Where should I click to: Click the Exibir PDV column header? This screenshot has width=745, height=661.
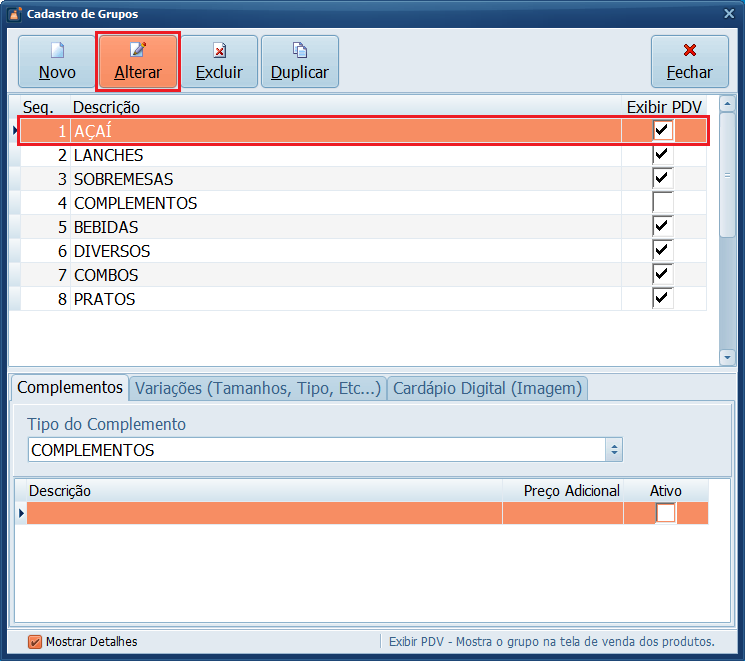tap(664, 107)
